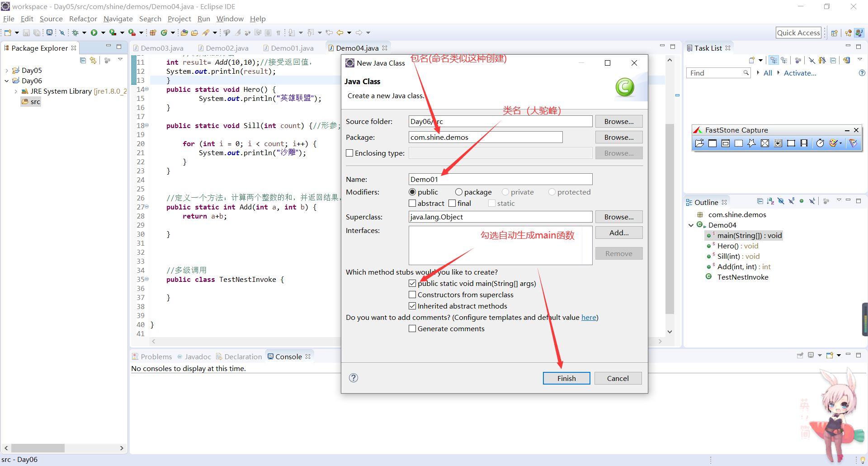The height and width of the screenshot is (466, 868).
Task: Toggle Hide Non-Public Members in Outline
Action: 802,201
